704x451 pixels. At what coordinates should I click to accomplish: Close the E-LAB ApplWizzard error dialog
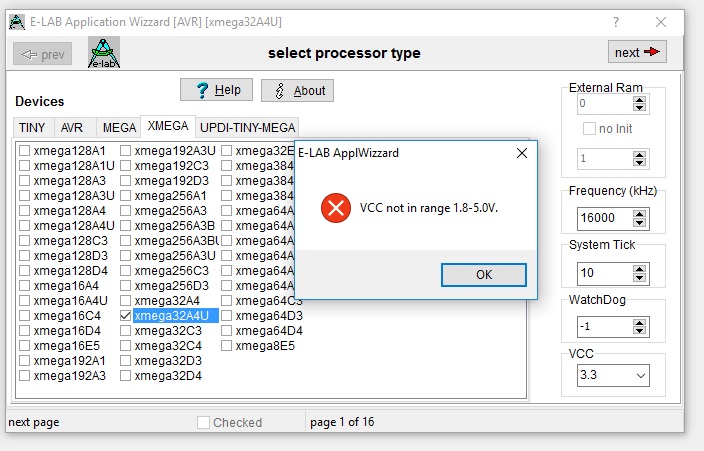522,153
